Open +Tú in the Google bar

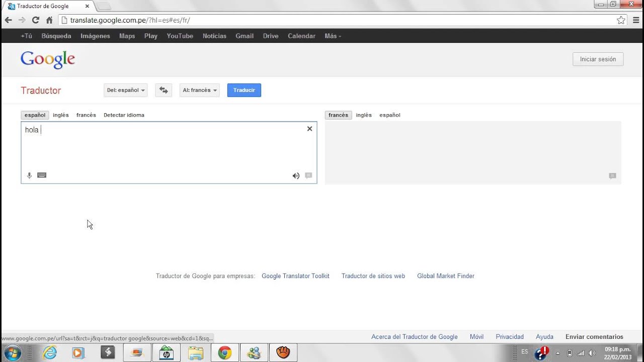[x=26, y=36]
